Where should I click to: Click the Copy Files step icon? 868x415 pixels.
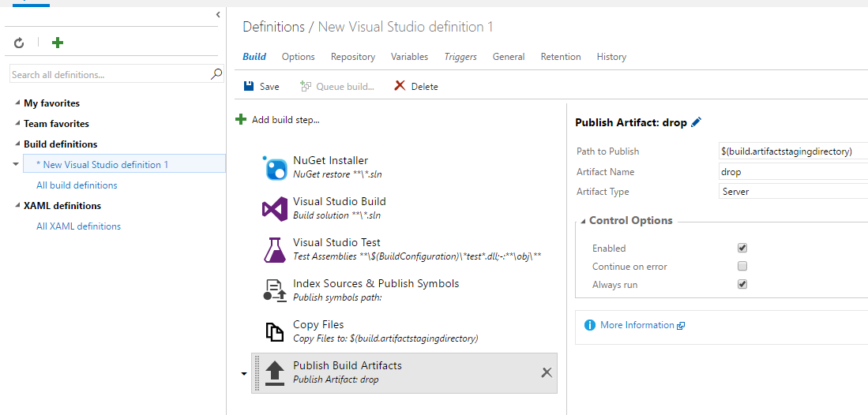point(274,332)
